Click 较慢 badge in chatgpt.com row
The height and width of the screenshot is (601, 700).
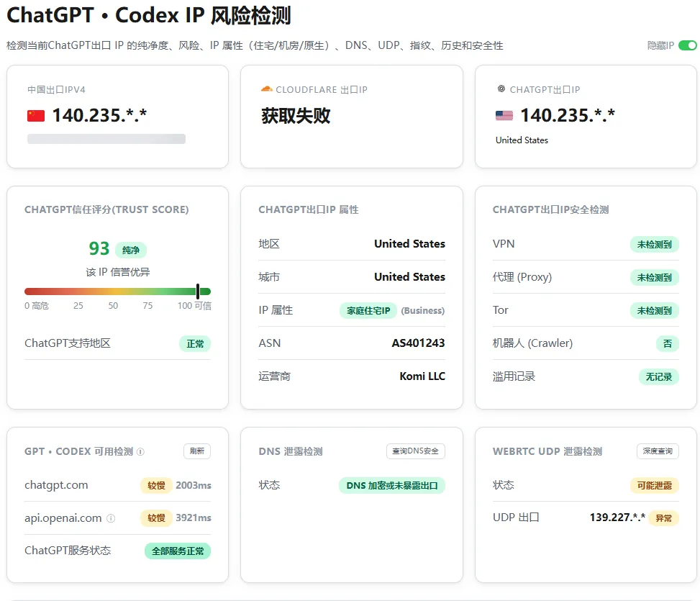click(x=156, y=485)
